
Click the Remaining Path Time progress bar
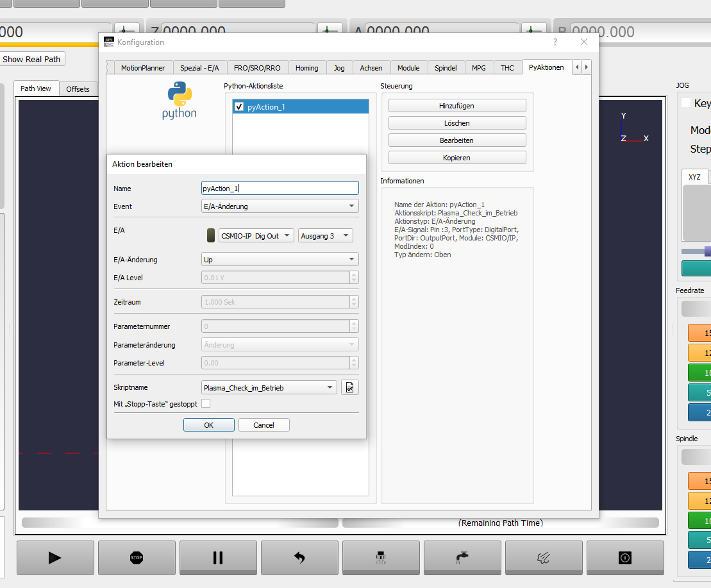tap(501, 522)
